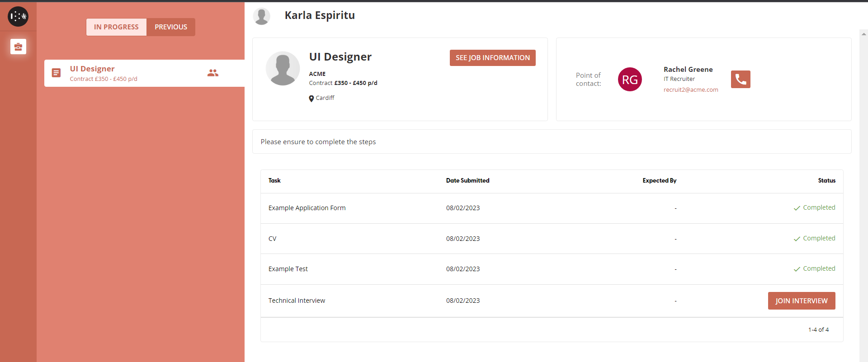Image resolution: width=868 pixels, height=362 pixels.
Task: Click the Example Test task row
Action: coord(288,269)
